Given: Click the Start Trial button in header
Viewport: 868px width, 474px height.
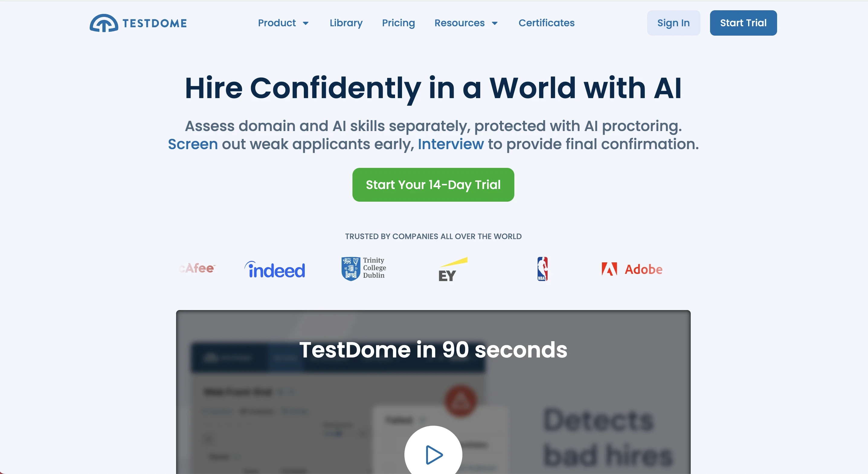Looking at the screenshot, I should pyautogui.click(x=743, y=23).
